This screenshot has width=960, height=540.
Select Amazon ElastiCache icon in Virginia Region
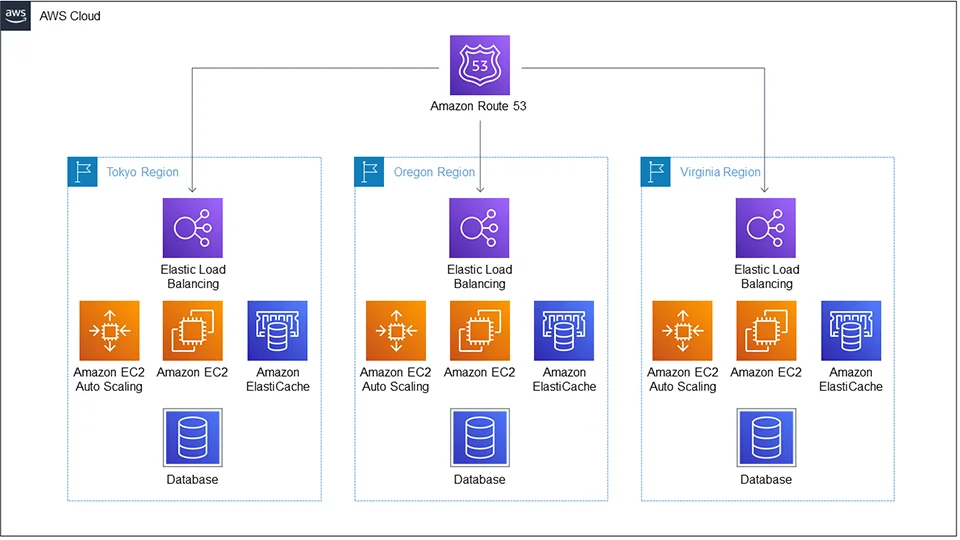(851, 331)
